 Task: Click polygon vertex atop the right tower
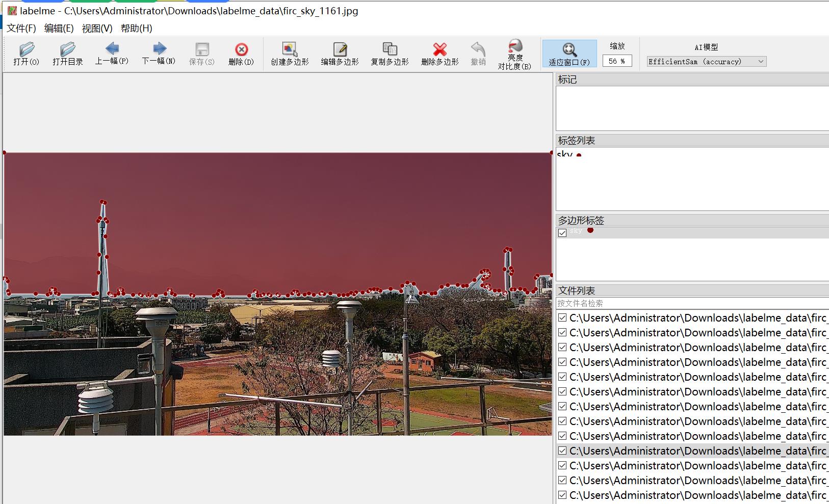[507, 250]
